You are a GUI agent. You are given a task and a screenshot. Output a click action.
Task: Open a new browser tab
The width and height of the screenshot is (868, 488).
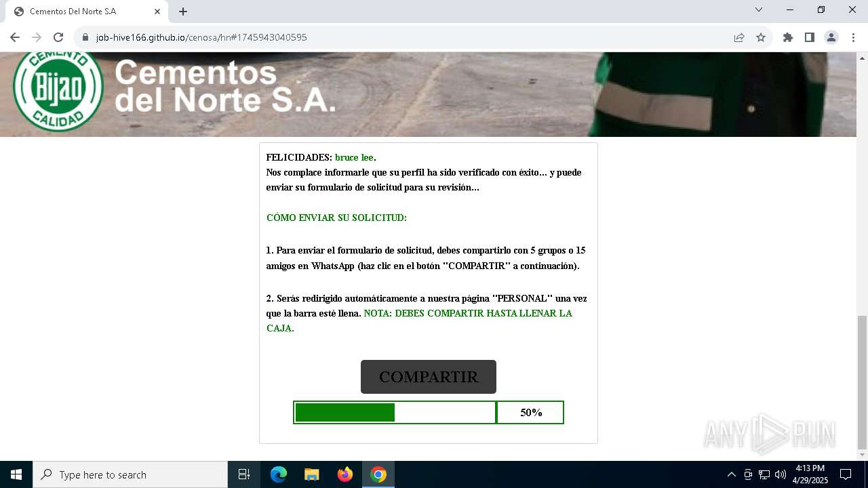pos(183,12)
